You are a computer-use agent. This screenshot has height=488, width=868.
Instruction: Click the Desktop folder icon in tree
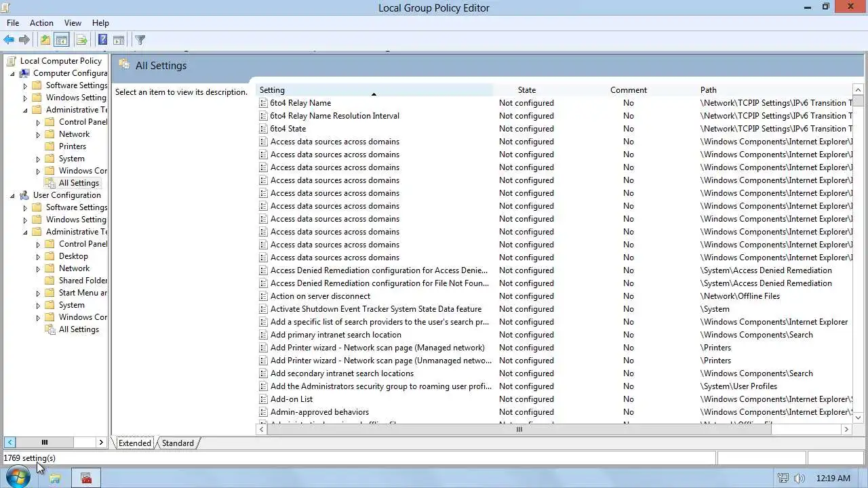pos(50,256)
